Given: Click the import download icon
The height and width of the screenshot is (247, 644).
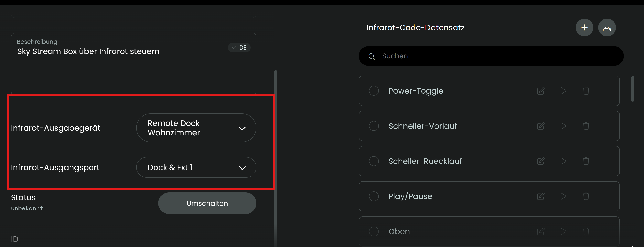Looking at the screenshot, I should tap(607, 28).
